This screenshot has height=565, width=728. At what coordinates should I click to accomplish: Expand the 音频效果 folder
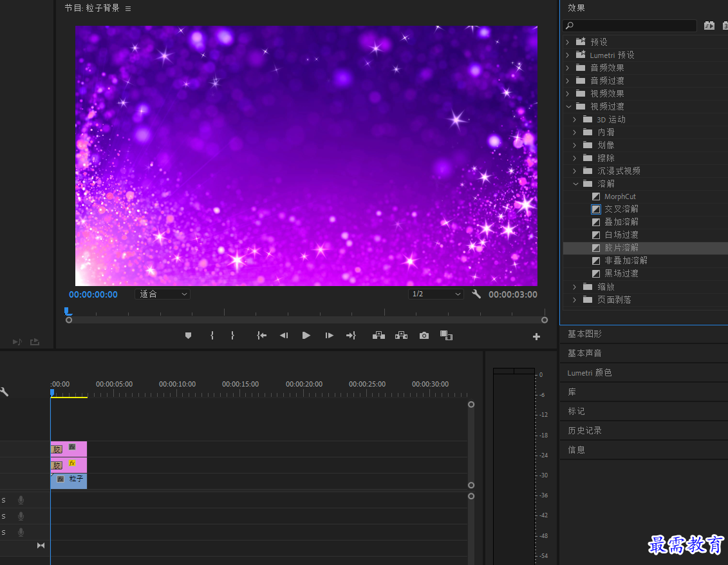pyautogui.click(x=567, y=68)
